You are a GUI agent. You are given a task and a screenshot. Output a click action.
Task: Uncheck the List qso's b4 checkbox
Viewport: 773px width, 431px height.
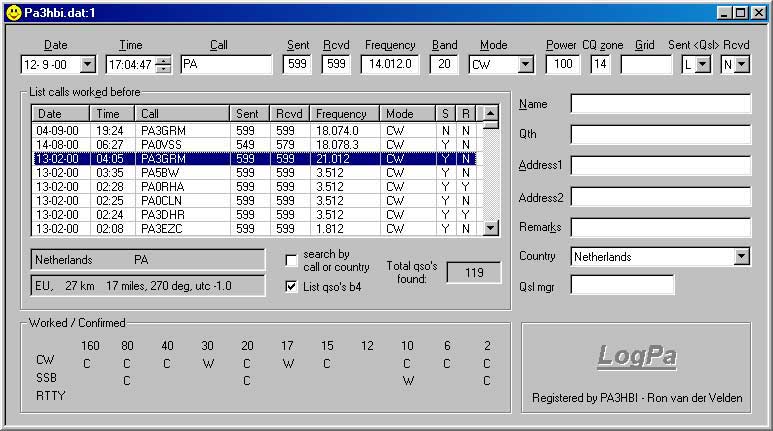pos(291,286)
